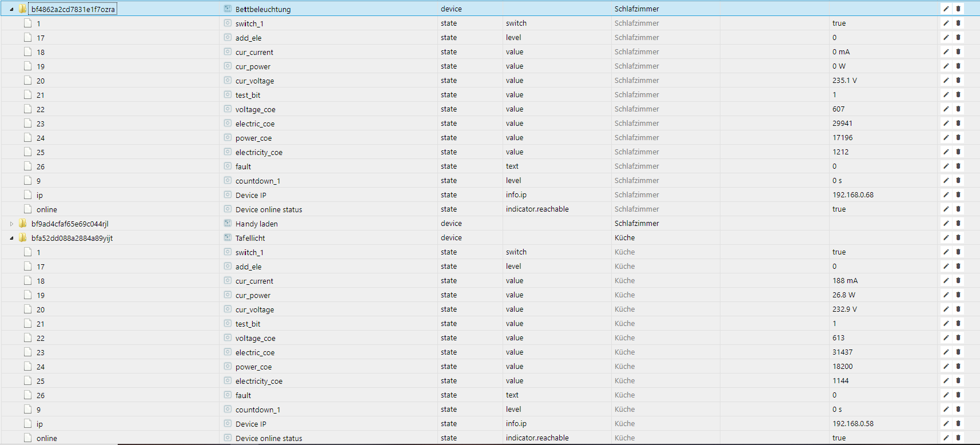The height and width of the screenshot is (445, 980).
Task: Collapse the bf4862a2cd7831e1f7ozra device node
Action: (x=11, y=9)
